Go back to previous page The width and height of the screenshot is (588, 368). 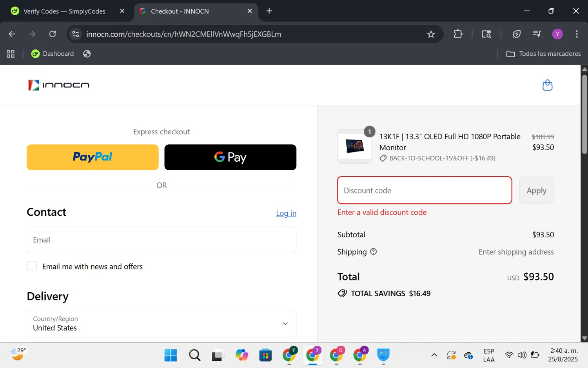click(12, 34)
